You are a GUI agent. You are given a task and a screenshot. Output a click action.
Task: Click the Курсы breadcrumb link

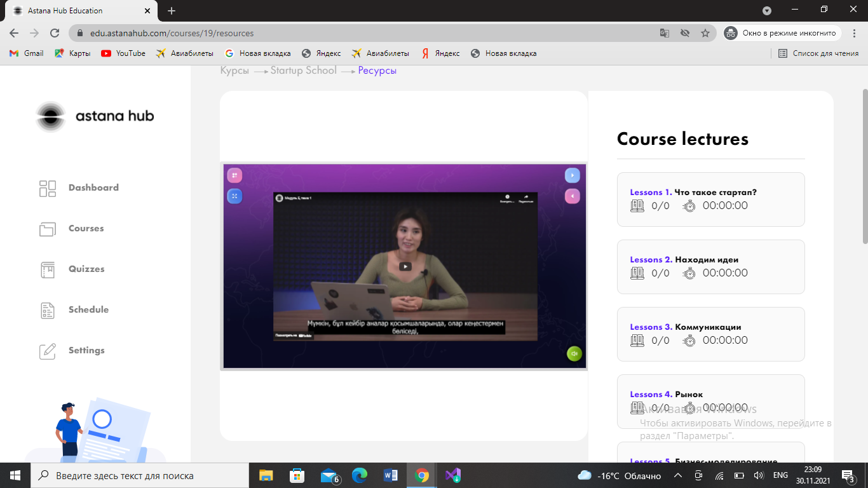[234, 71]
